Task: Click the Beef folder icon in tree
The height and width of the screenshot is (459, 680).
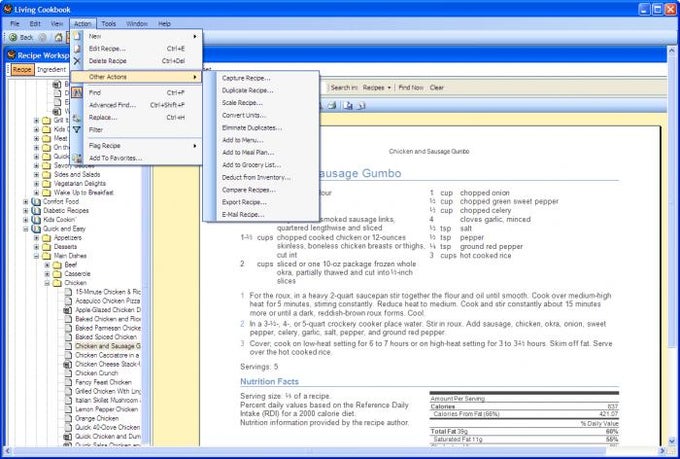Action: (57, 265)
